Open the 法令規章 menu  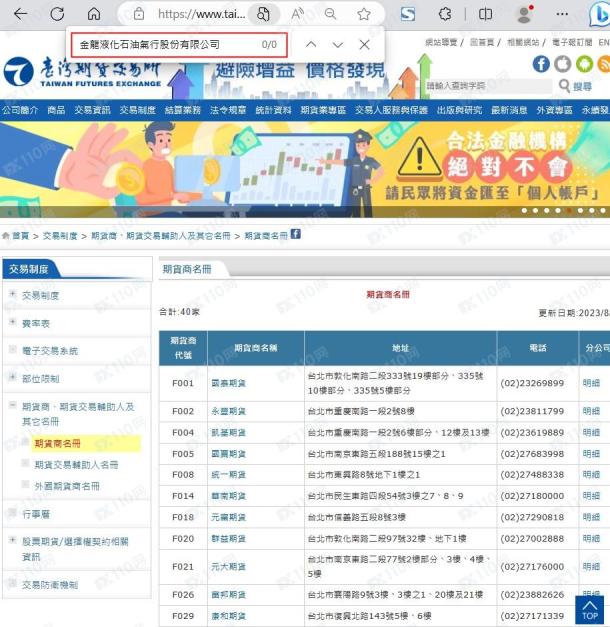pyautogui.click(x=228, y=110)
